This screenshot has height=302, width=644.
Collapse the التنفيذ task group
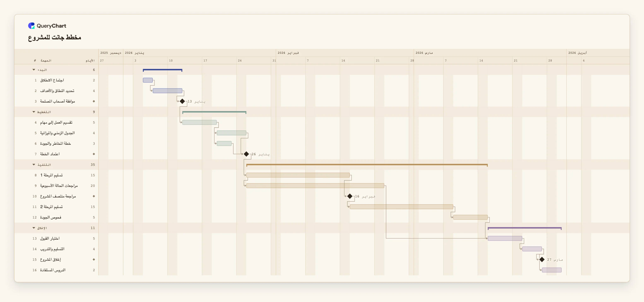tap(34, 165)
